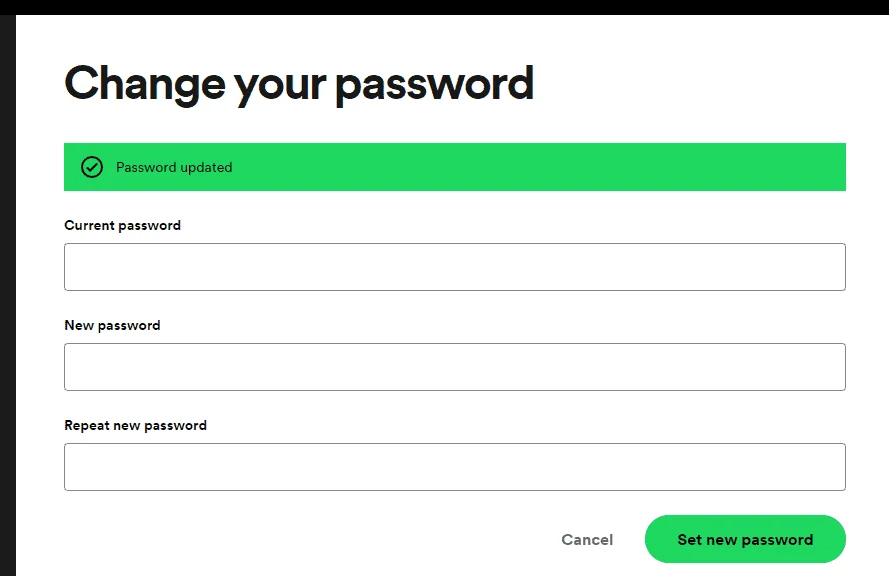Image resolution: width=889 pixels, height=576 pixels.
Task: Click the black bar at the top
Action: tap(444, 7)
